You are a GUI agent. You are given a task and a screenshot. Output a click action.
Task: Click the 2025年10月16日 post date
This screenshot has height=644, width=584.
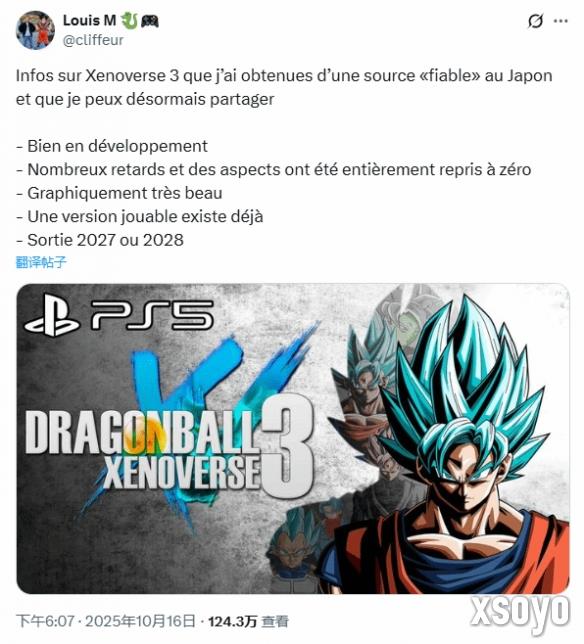(140, 621)
